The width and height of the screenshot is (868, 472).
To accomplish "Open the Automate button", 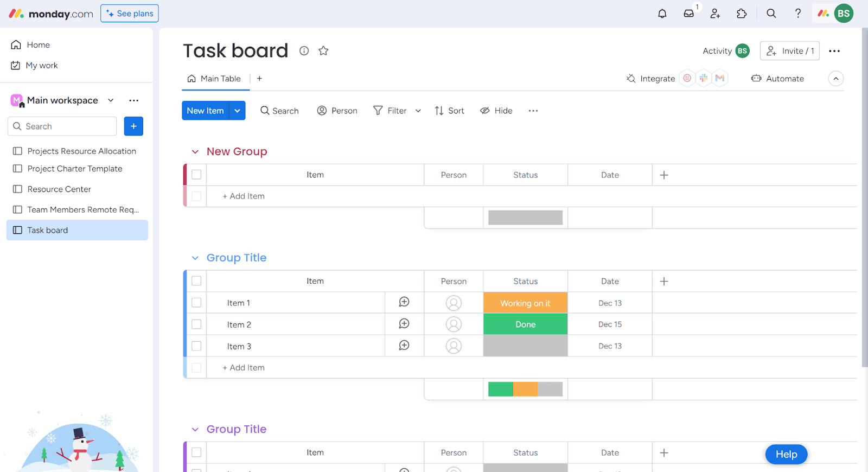I will pyautogui.click(x=777, y=79).
